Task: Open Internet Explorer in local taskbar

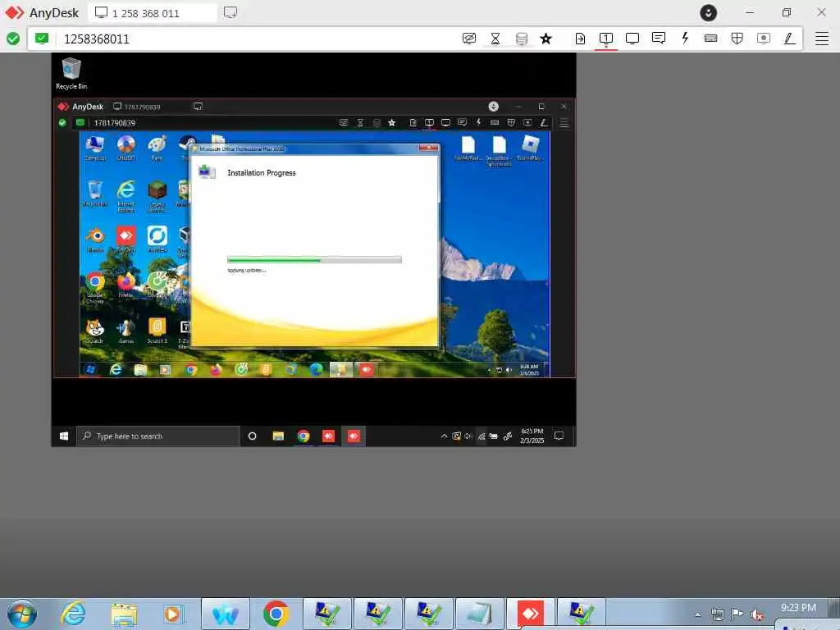Action: pyautogui.click(x=73, y=614)
